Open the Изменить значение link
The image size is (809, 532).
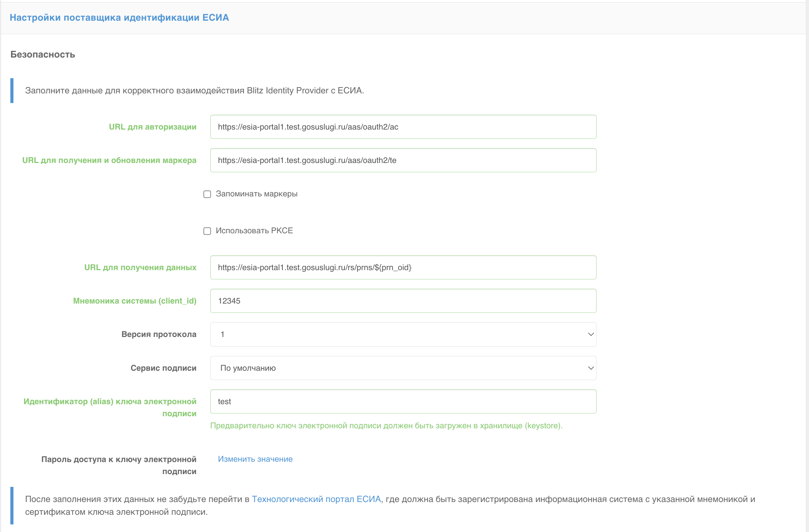(255, 459)
